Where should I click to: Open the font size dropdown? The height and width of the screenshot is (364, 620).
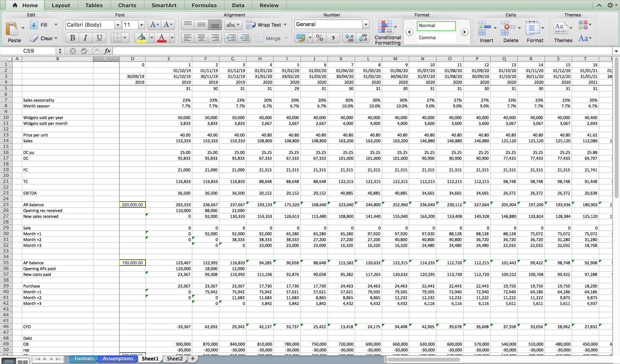point(141,25)
